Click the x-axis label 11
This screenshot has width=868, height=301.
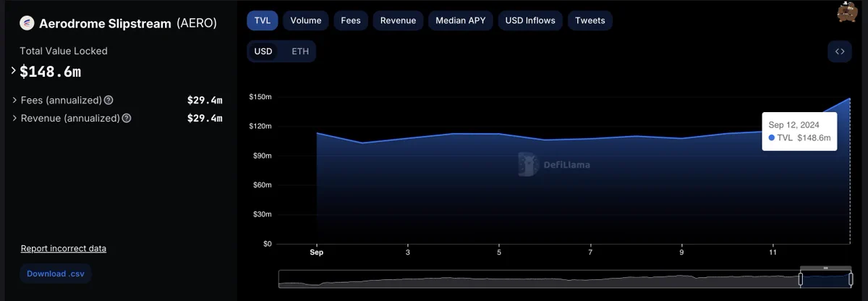pyautogui.click(x=773, y=253)
